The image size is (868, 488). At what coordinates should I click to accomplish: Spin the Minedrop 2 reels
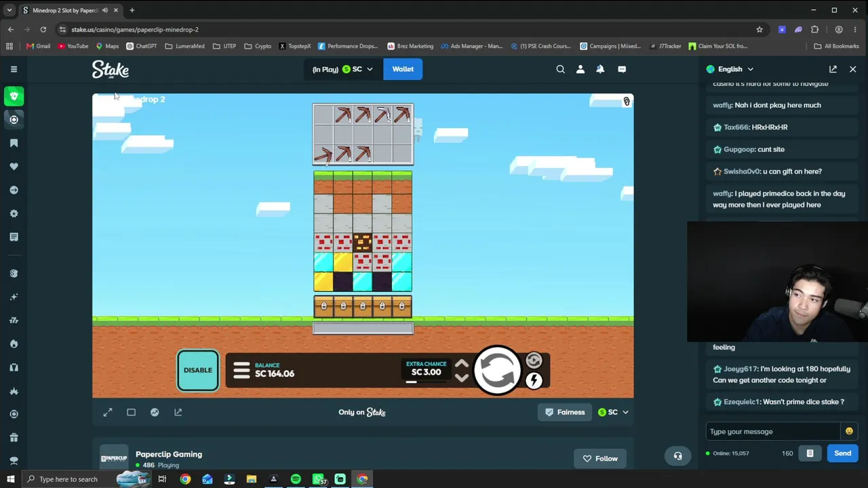pyautogui.click(x=498, y=371)
